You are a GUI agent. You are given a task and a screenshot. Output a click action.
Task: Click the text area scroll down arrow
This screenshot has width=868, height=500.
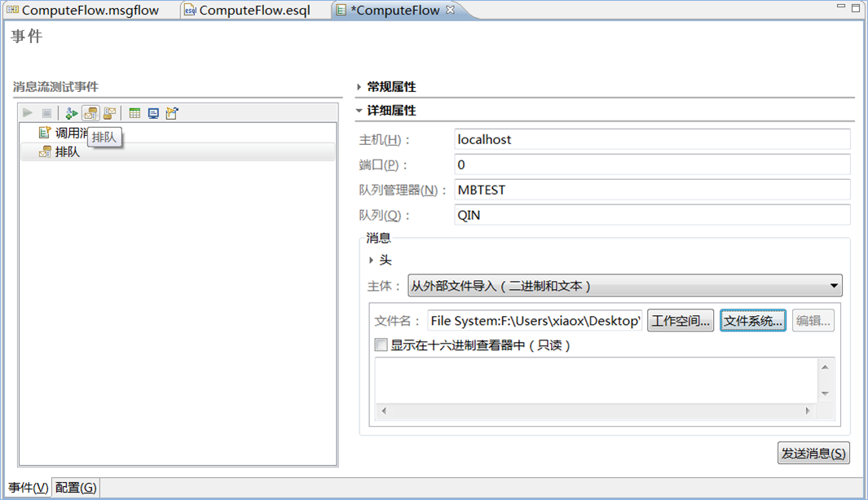point(825,394)
